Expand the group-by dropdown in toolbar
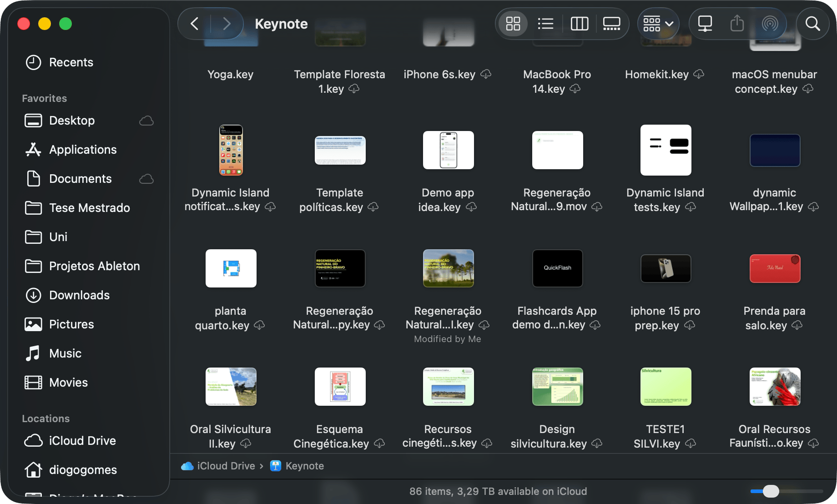 (x=658, y=24)
